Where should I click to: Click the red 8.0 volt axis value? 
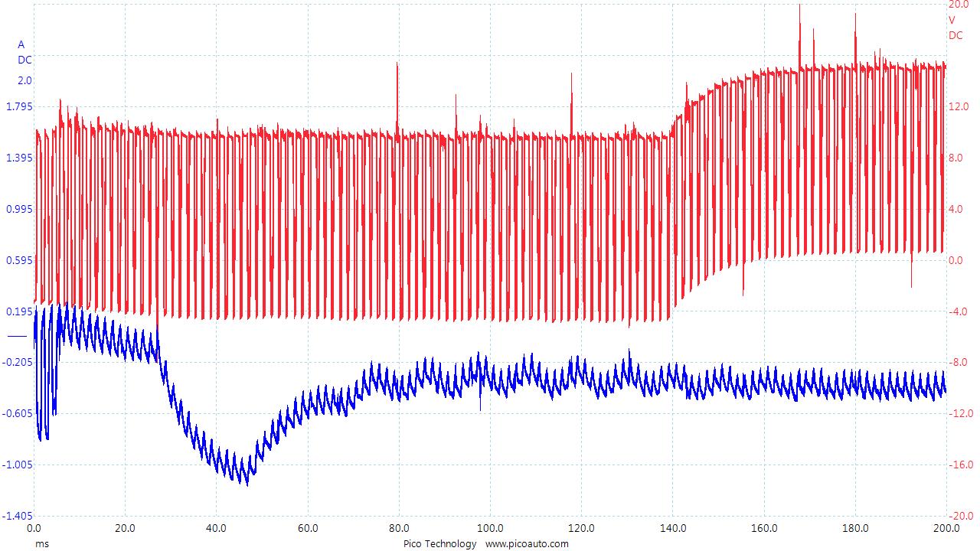click(956, 158)
